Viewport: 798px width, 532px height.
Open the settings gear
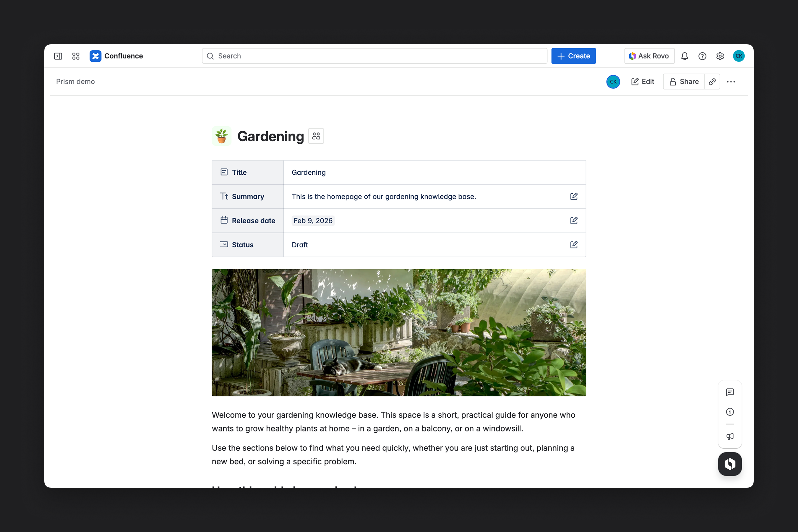pyautogui.click(x=720, y=56)
